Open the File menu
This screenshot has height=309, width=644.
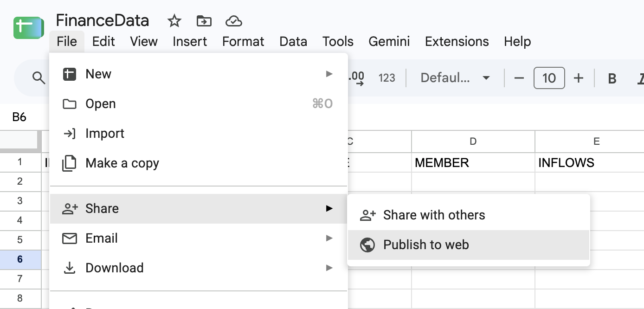pos(67,41)
